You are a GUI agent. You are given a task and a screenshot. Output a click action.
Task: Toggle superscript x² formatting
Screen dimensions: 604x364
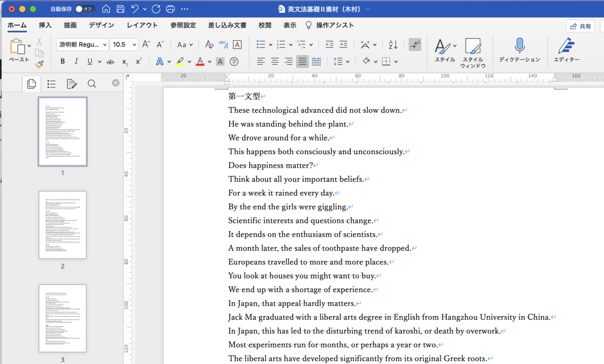point(139,61)
